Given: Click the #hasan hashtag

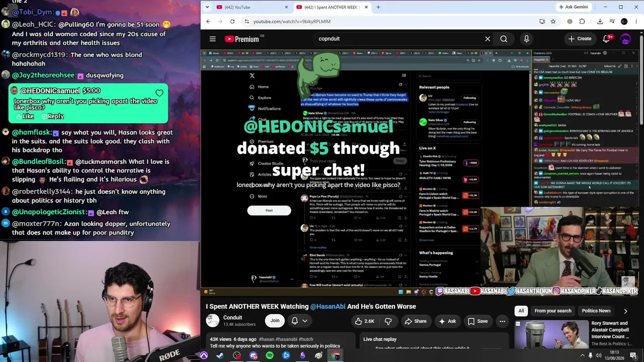Looking at the screenshot, I should (266, 339).
